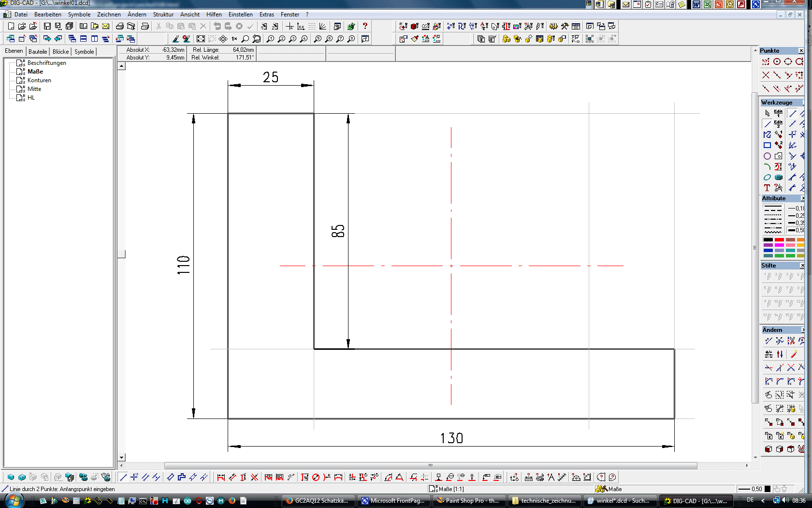Select the zoom magnifier tool
The height and width of the screenshot is (508, 812).
tap(245, 39)
